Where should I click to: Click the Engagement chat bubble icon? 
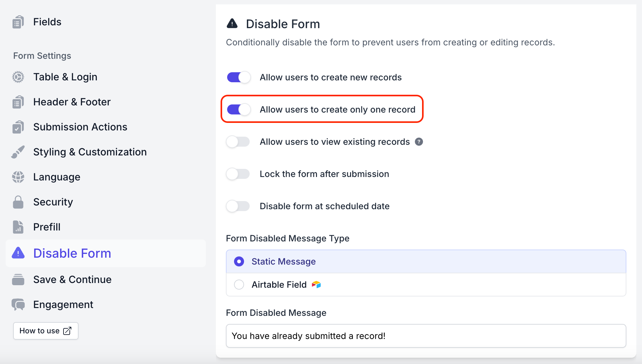18,305
